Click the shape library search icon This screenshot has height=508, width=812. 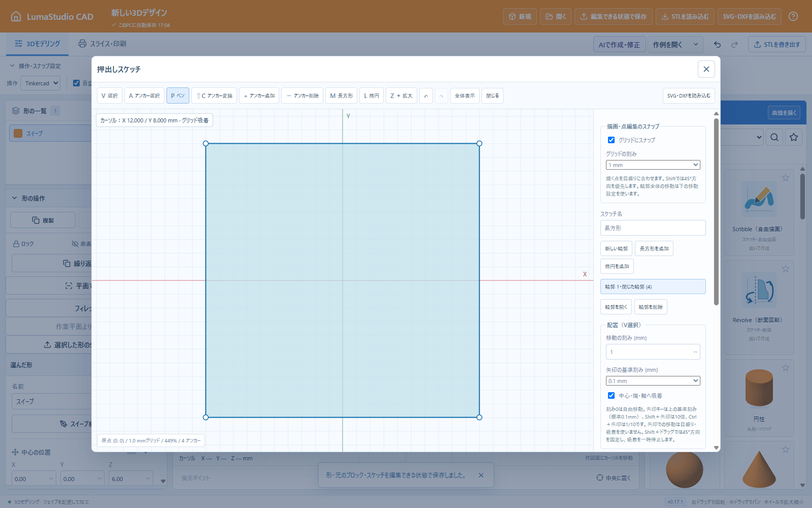[774, 137]
